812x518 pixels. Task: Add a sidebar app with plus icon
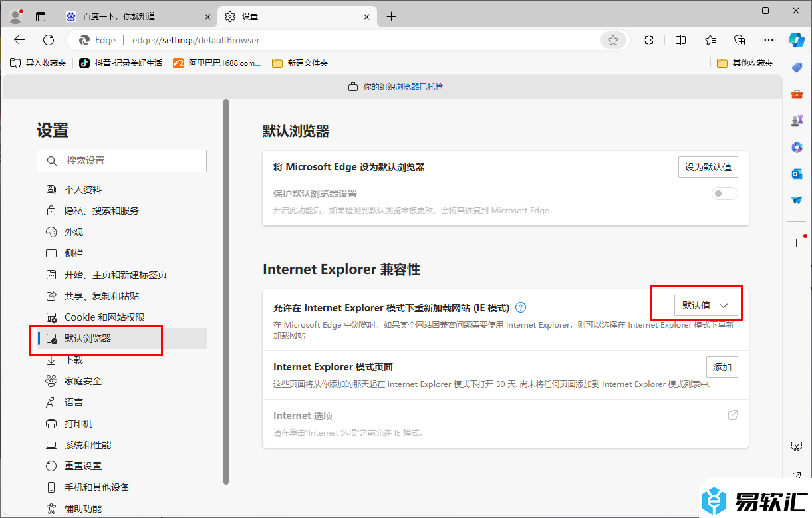pyautogui.click(x=797, y=243)
